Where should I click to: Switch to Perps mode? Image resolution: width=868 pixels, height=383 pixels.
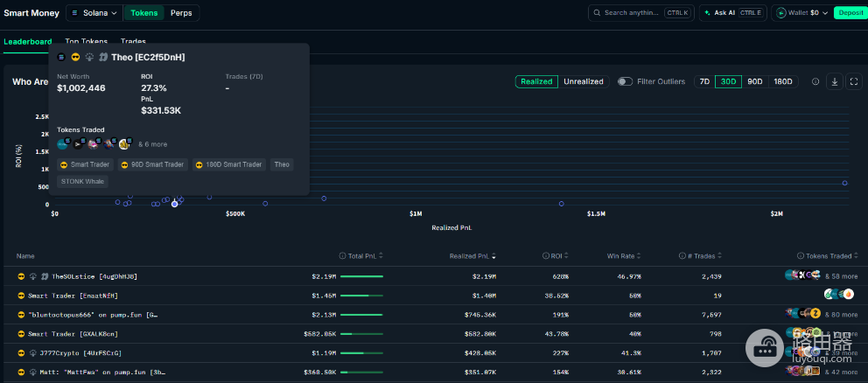pos(181,13)
